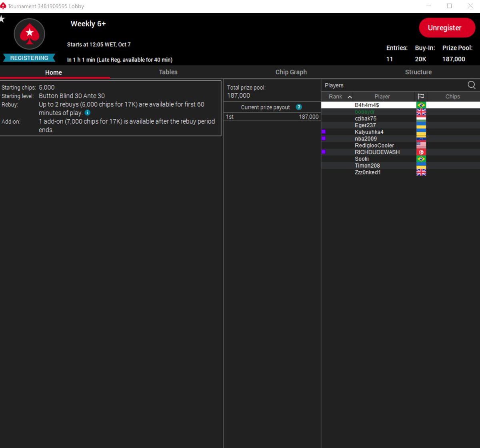The image size is (480, 448).
Task: Select player Timon208 in list
Action: point(400,166)
